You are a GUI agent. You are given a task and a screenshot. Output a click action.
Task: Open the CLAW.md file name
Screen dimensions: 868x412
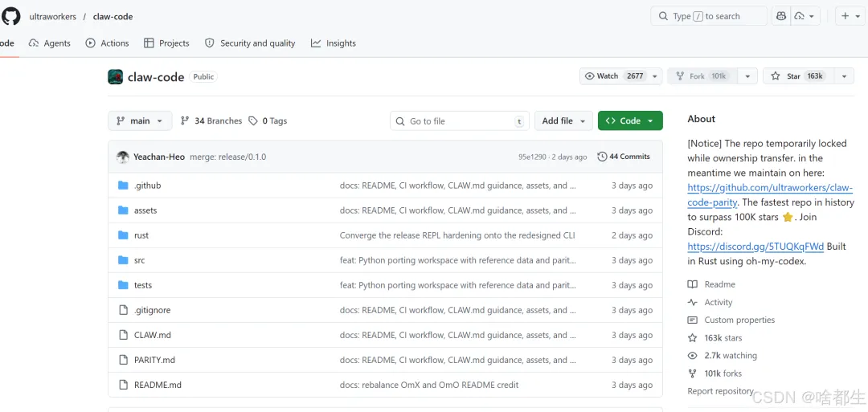153,335
